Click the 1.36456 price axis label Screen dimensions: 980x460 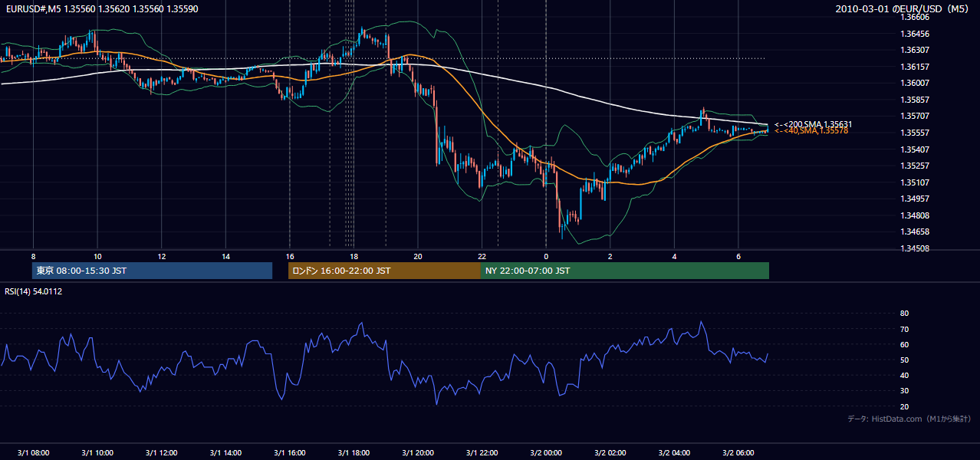pos(916,34)
